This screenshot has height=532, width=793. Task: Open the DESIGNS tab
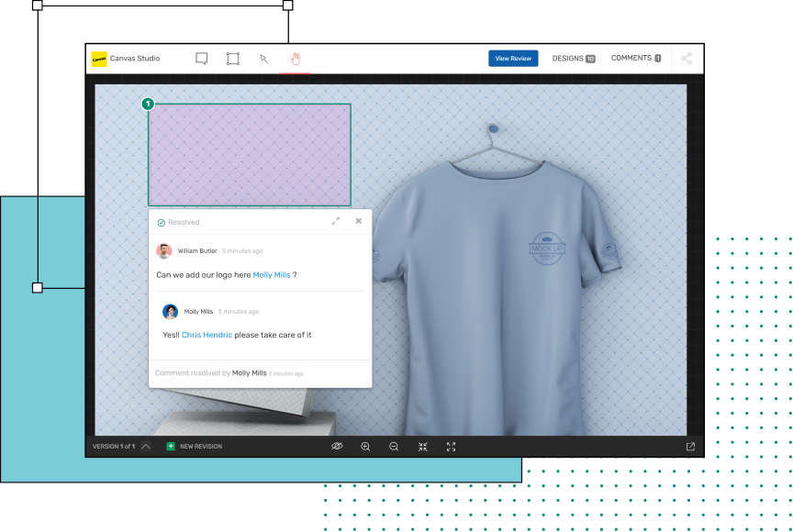(x=573, y=59)
